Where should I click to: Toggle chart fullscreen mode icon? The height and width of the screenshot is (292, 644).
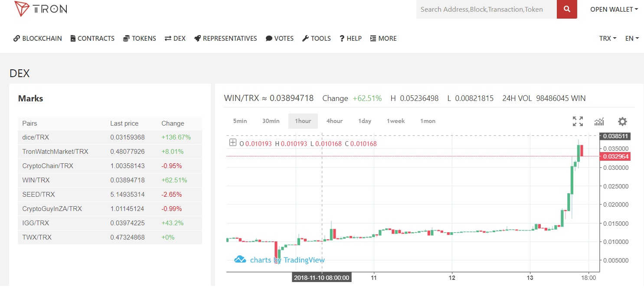(x=578, y=121)
